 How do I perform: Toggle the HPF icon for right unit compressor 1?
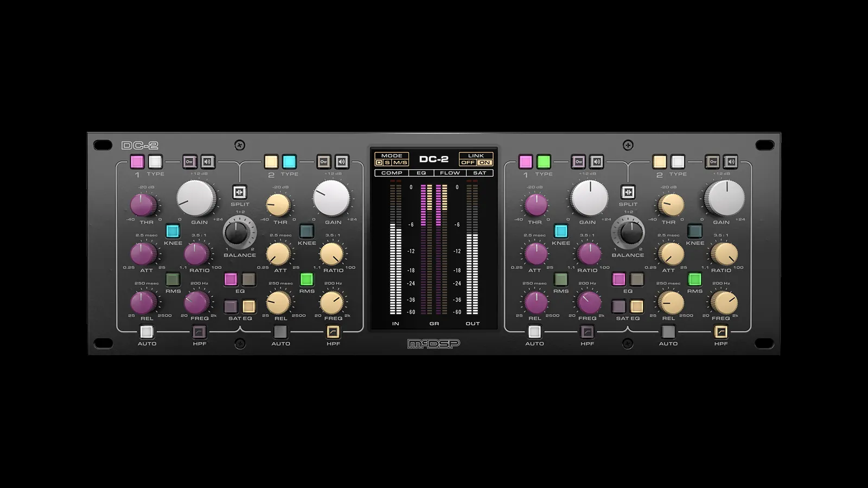pos(588,332)
